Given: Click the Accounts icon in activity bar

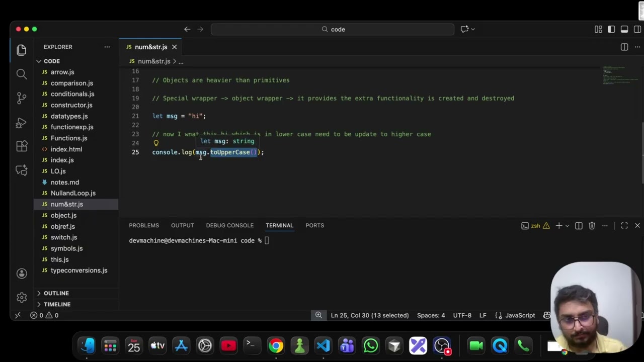Looking at the screenshot, I should (x=21, y=274).
